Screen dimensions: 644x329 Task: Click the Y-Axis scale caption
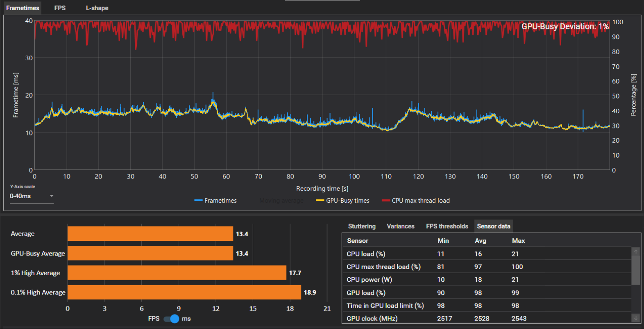(23, 187)
